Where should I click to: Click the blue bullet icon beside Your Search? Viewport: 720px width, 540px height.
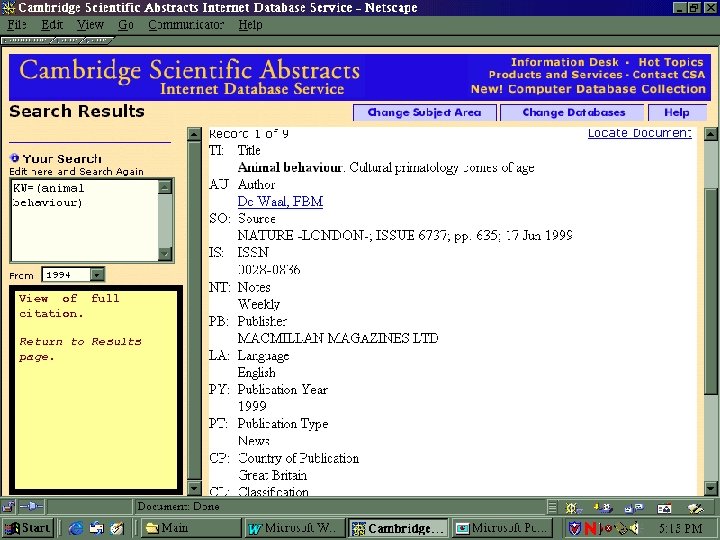point(14,158)
